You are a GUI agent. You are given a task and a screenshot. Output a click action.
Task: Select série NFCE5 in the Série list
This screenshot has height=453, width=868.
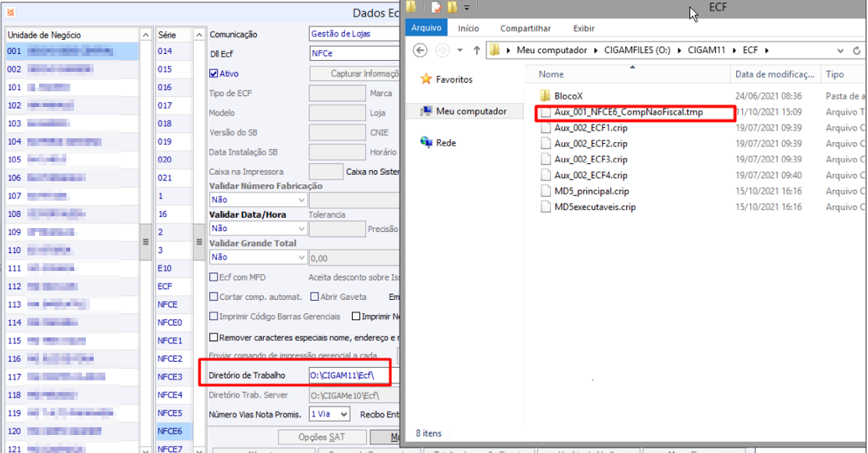[x=174, y=413]
